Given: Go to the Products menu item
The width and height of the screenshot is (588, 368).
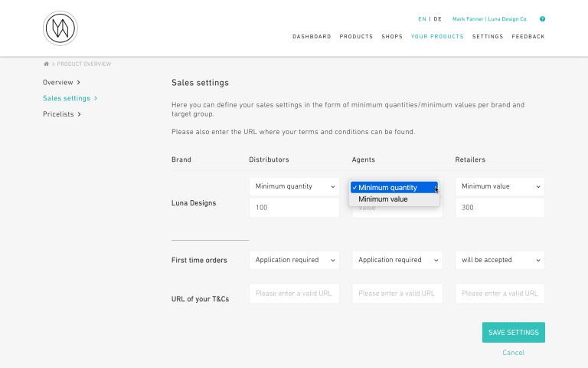Looking at the screenshot, I should coord(356,37).
